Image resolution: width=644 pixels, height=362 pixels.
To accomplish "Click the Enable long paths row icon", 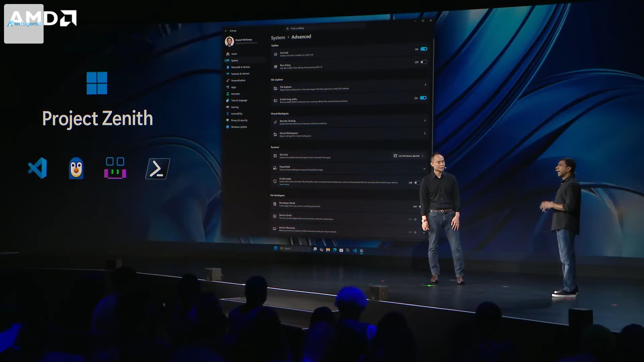I will (x=275, y=100).
